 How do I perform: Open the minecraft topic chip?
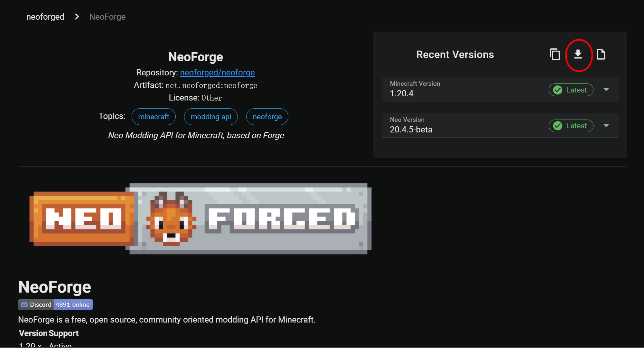[154, 117]
